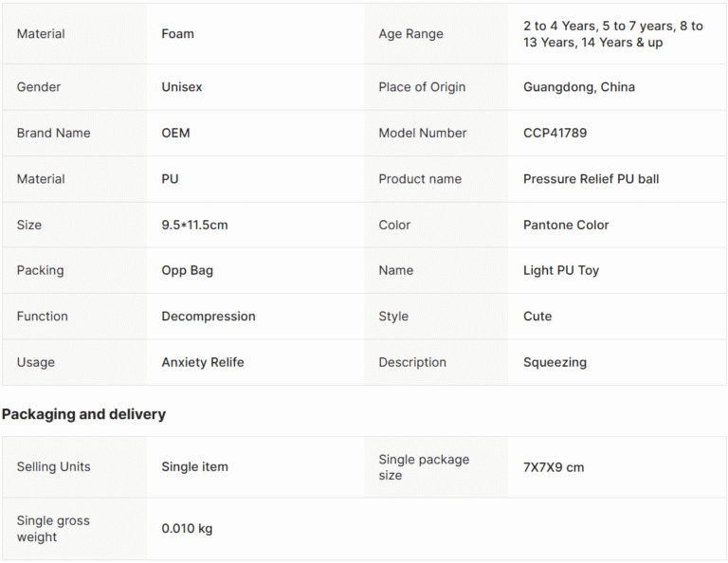Click the Squeezing description value
Viewport: 728px width, 563px height.
pyautogui.click(x=555, y=363)
